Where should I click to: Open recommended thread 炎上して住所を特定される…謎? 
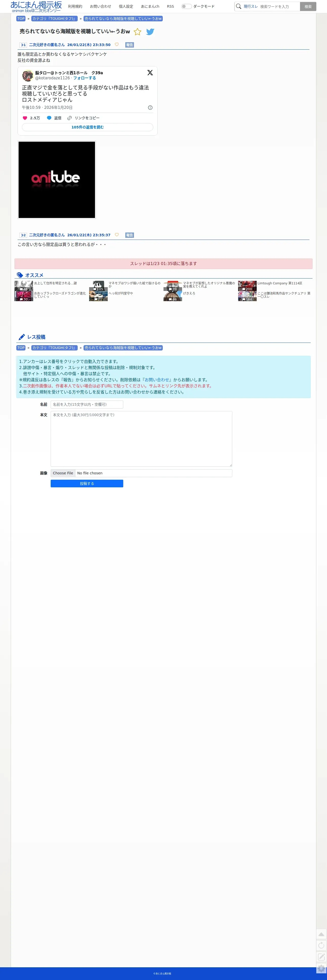click(56, 283)
